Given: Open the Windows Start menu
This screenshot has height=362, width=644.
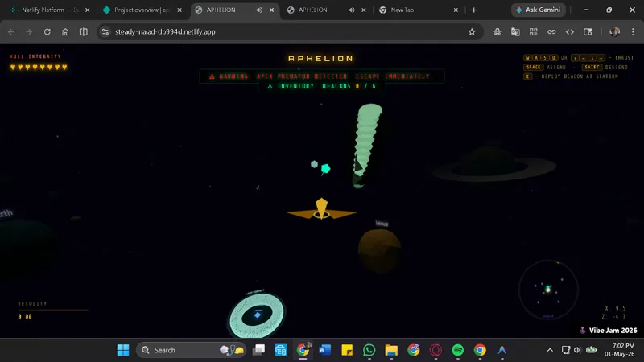Looking at the screenshot, I should (123, 350).
